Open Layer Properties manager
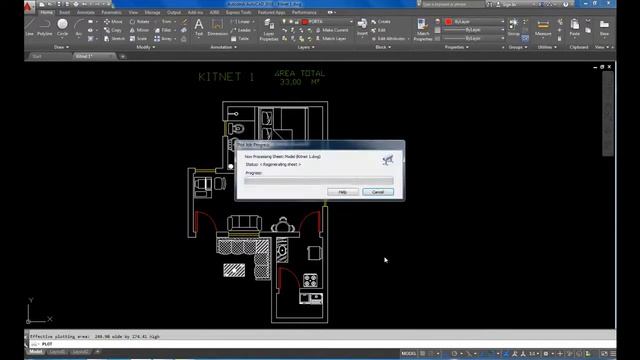This screenshot has width=640, height=360. 269,29
